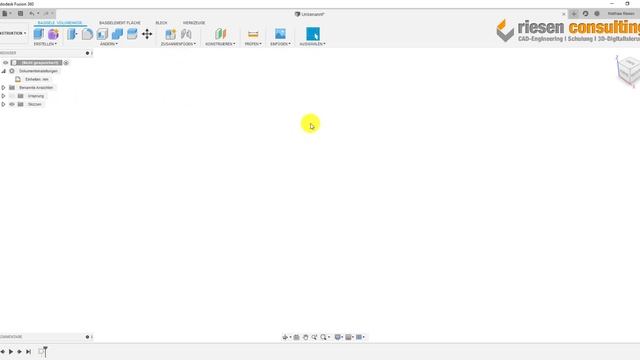Viewport: 640px width, 360px height.
Task: Click the job status clock icon
Action: [x=586, y=13]
